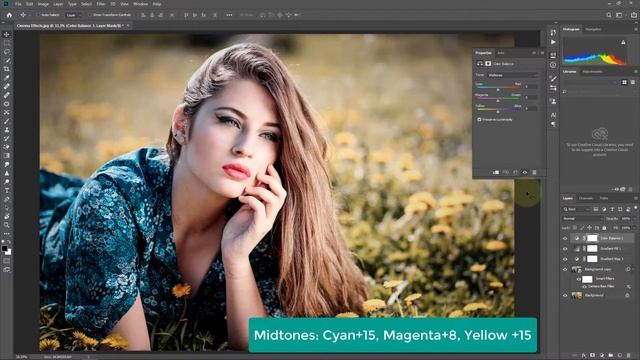Create a new group folder icon
The image size is (640, 360).
tap(610, 356)
